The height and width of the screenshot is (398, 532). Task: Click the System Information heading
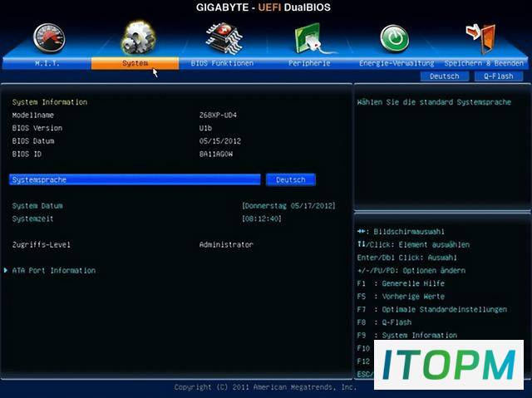click(x=50, y=102)
